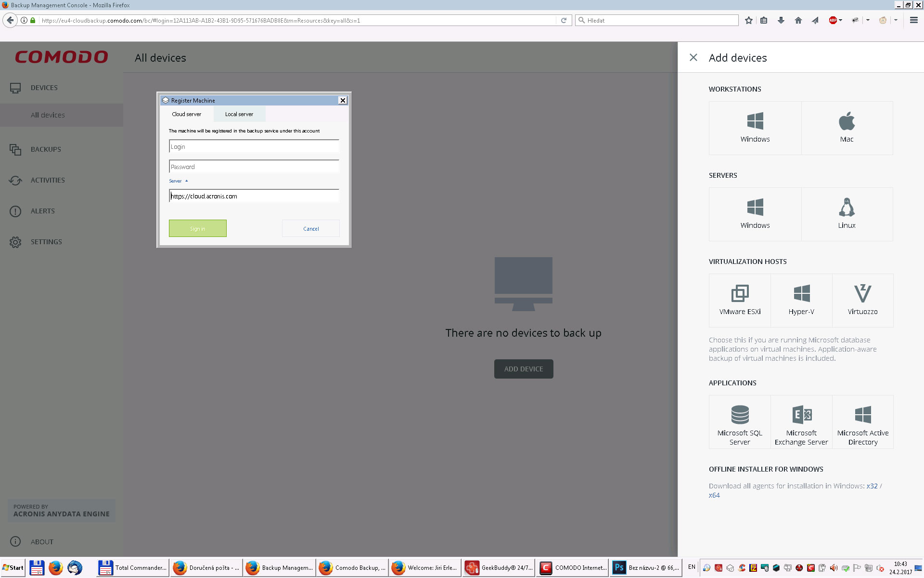Launch Thunderbird from quick launch

point(75,568)
